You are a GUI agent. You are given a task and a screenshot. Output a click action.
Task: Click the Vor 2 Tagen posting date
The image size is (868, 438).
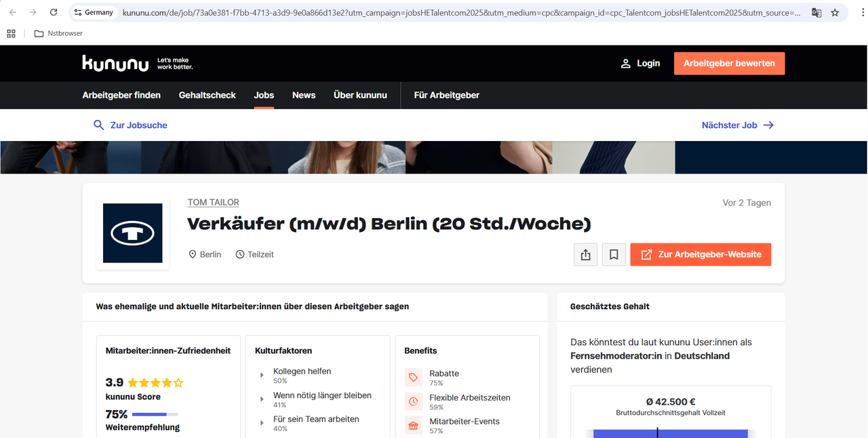(747, 203)
